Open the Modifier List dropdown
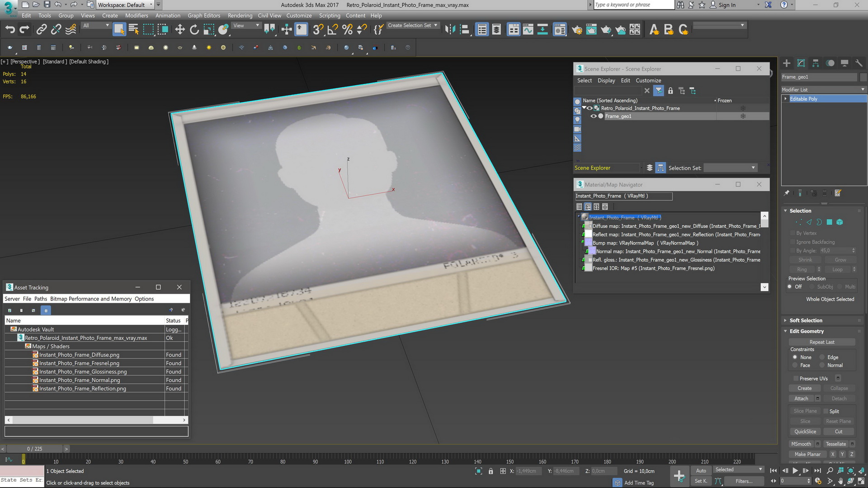Screen dimensions: 868x488 click(x=824, y=89)
